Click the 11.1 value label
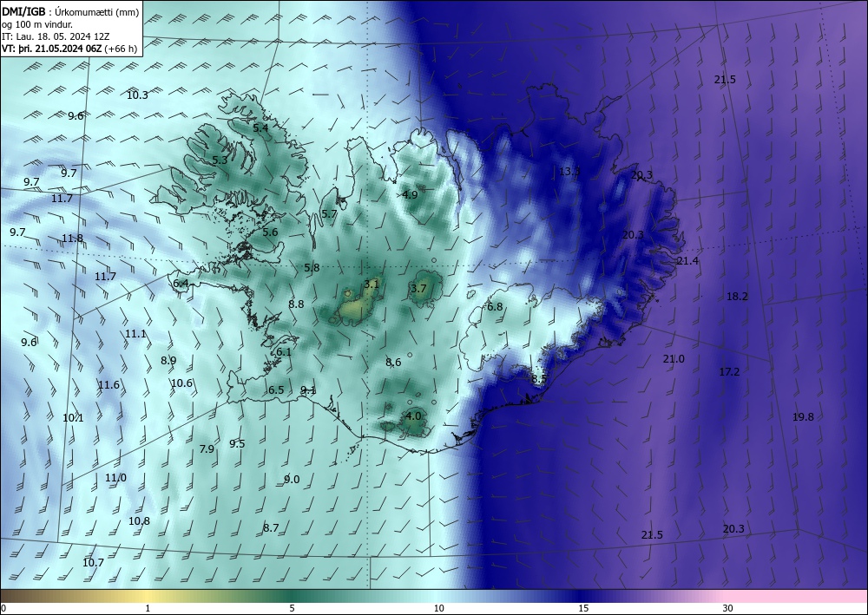868x615 pixels. [135, 334]
